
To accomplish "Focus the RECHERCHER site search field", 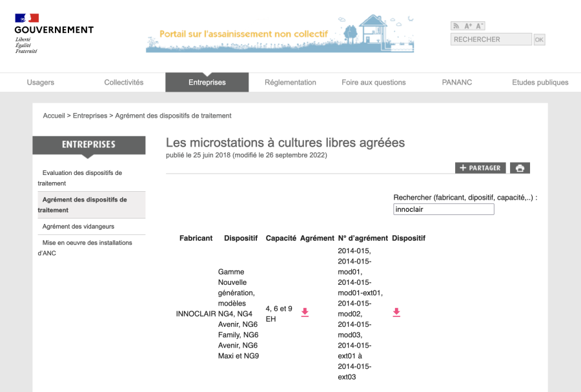I will [x=491, y=39].
